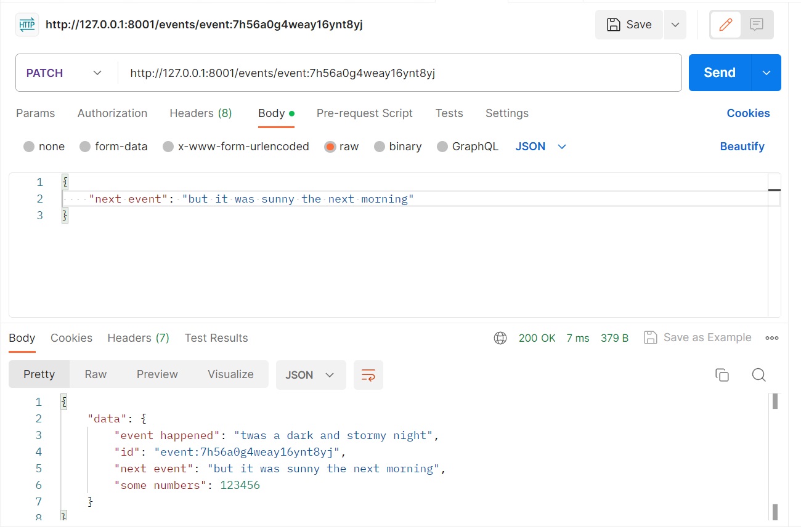The width and height of the screenshot is (801, 532).
Task: Click the Send button
Action: click(x=720, y=73)
